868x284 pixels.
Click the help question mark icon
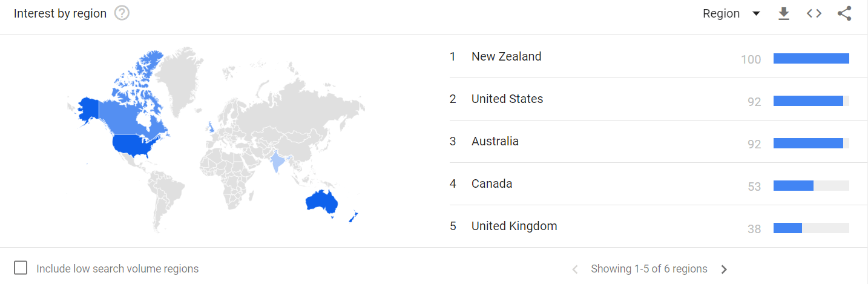tap(122, 13)
